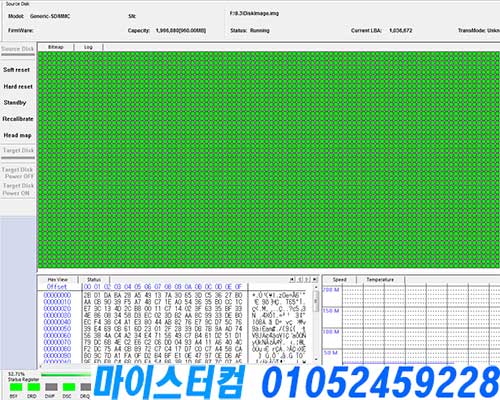Open the Temperature tab
Viewport: 500px width, 400px height.
tap(380, 279)
